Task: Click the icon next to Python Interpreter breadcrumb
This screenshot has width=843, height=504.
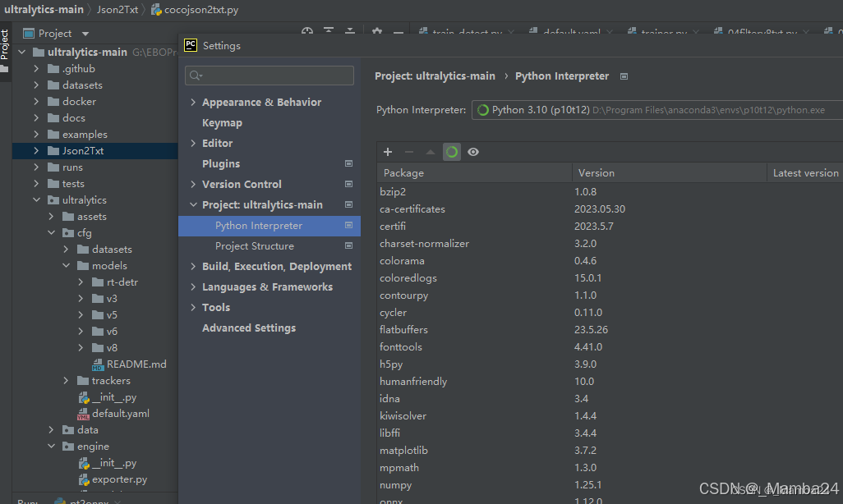Action: [x=624, y=76]
